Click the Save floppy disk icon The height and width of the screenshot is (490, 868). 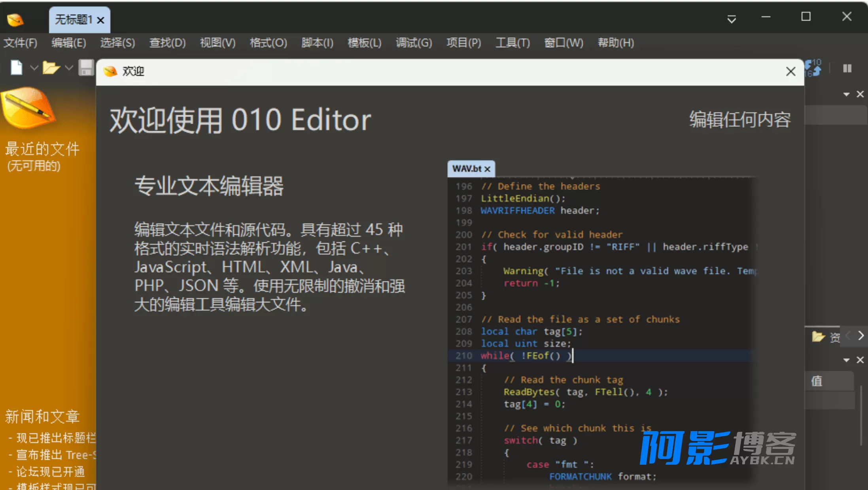pos(86,68)
